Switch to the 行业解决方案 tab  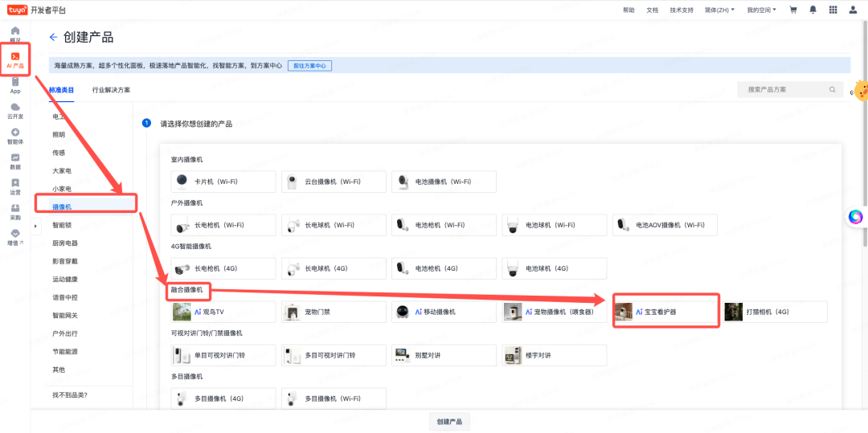pyautogui.click(x=111, y=90)
